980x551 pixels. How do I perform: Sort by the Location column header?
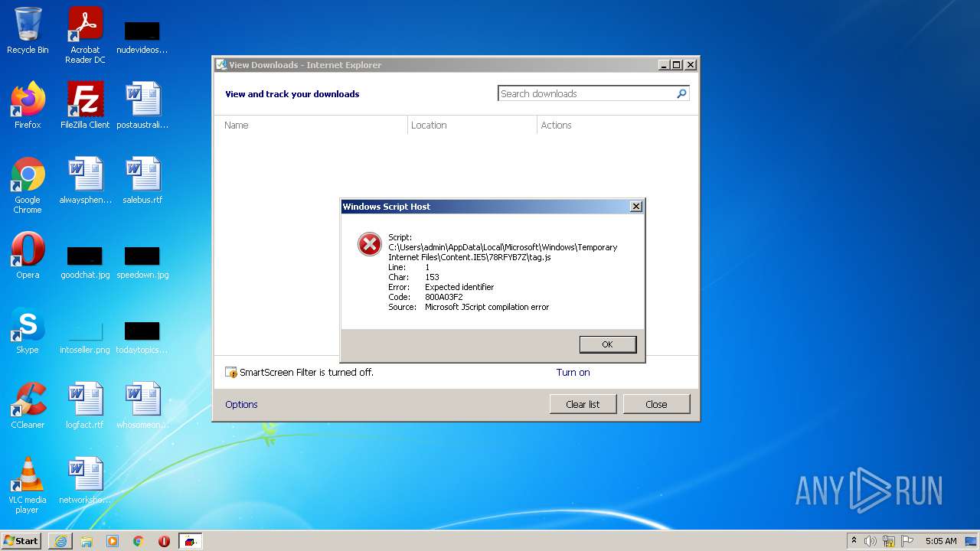(x=472, y=125)
